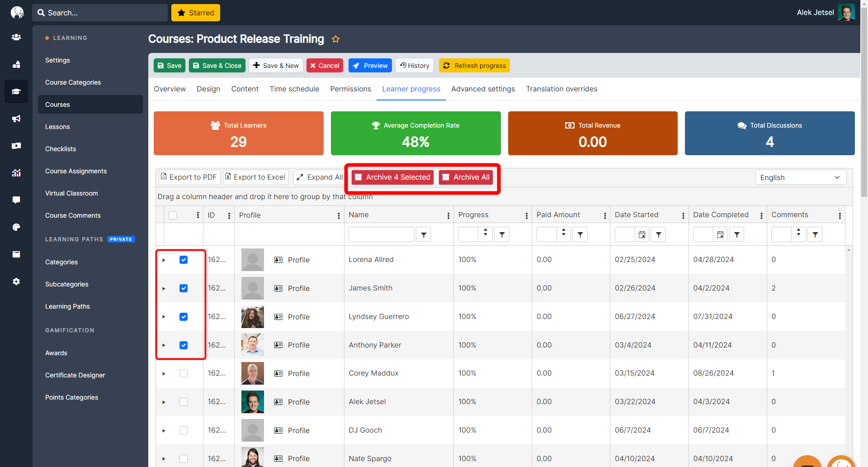The width and height of the screenshot is (868, 467).
Task: Expand the Alek Jetsel row details
Action: click(164, 402)
